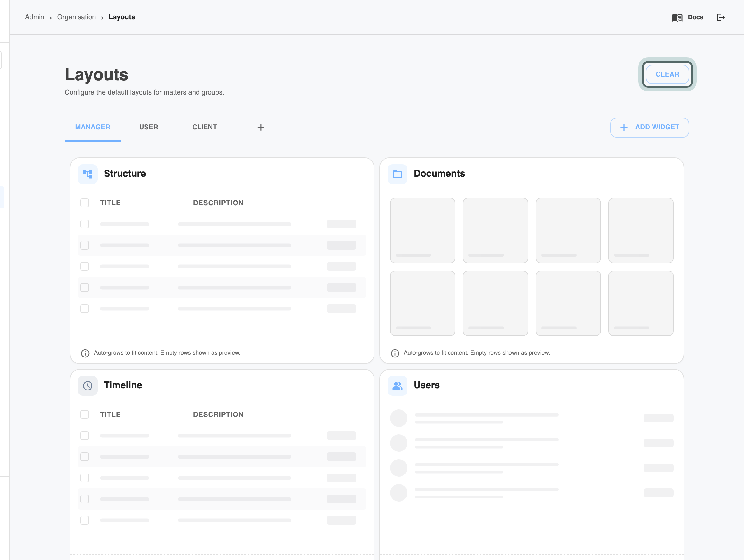
Task: Add a new layout tab with plus icon
Action: tap(261, 127)
